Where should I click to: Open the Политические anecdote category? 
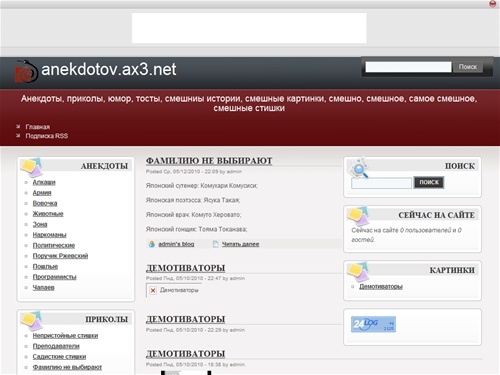54,245
